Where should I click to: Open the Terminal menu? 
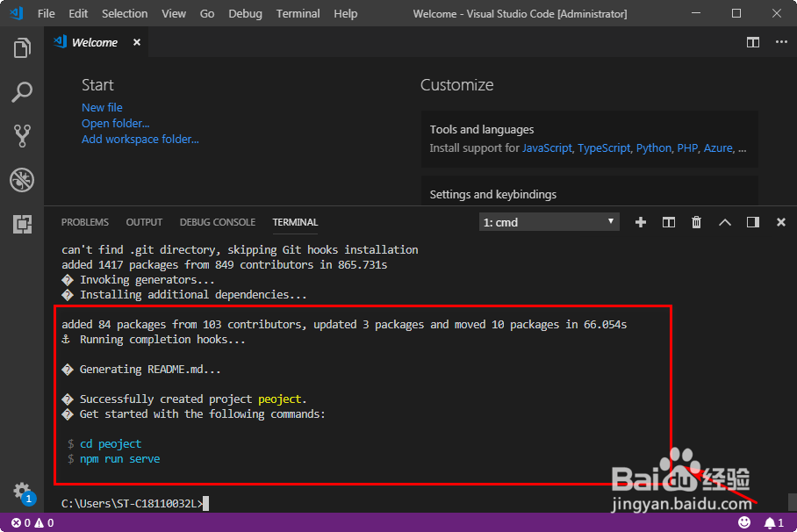[x=298, y=14]
